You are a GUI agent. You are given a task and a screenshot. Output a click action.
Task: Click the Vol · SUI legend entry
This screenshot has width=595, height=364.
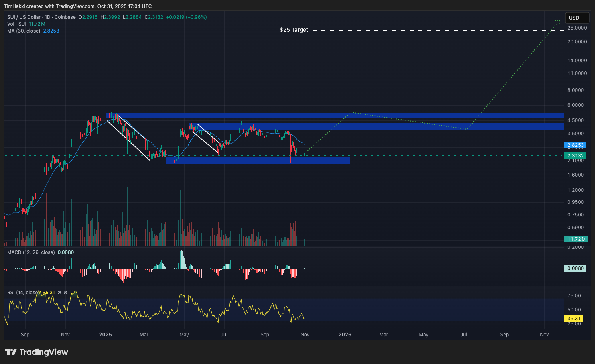point(16,24)
